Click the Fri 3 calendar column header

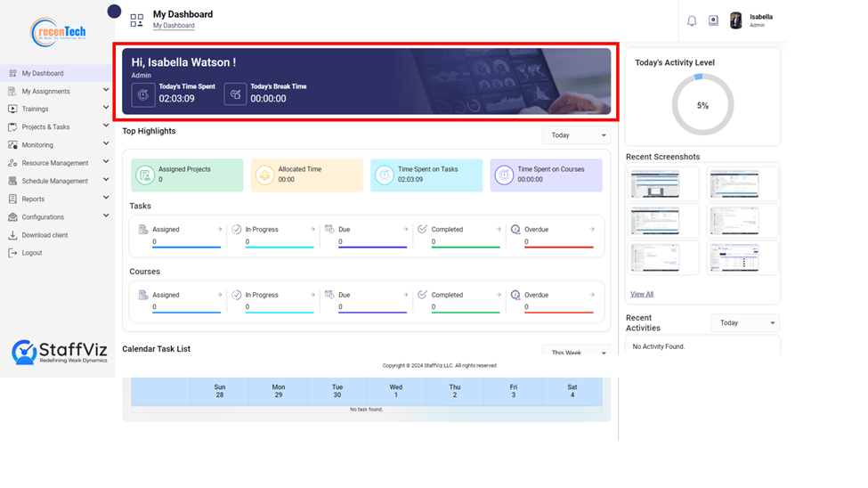513,391
